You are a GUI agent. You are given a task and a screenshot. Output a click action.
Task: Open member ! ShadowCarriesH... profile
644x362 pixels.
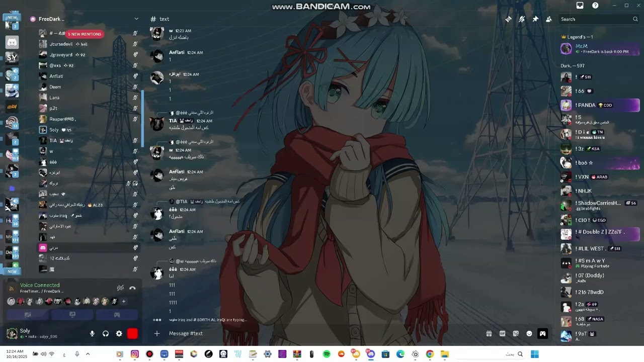[x=600, y=205]
